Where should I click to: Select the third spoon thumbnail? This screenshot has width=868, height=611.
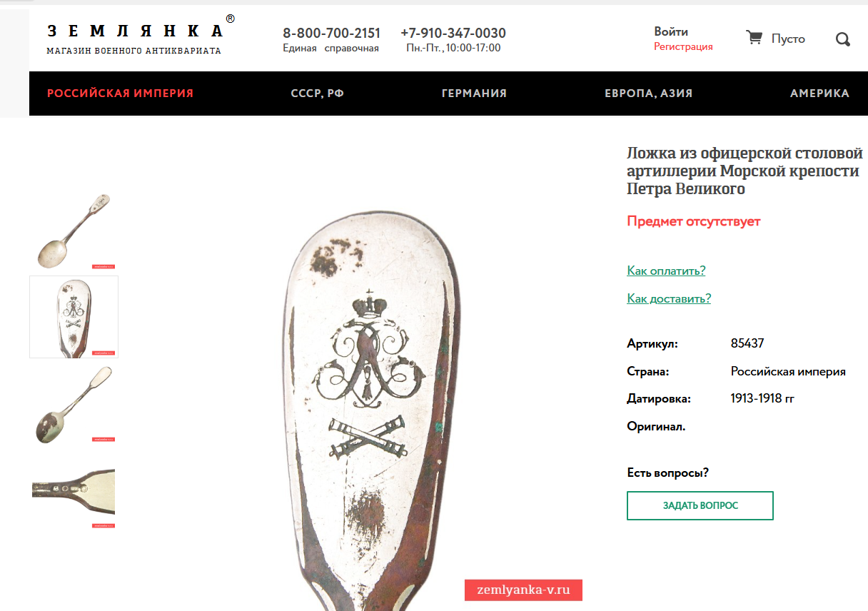click(74, 404)
